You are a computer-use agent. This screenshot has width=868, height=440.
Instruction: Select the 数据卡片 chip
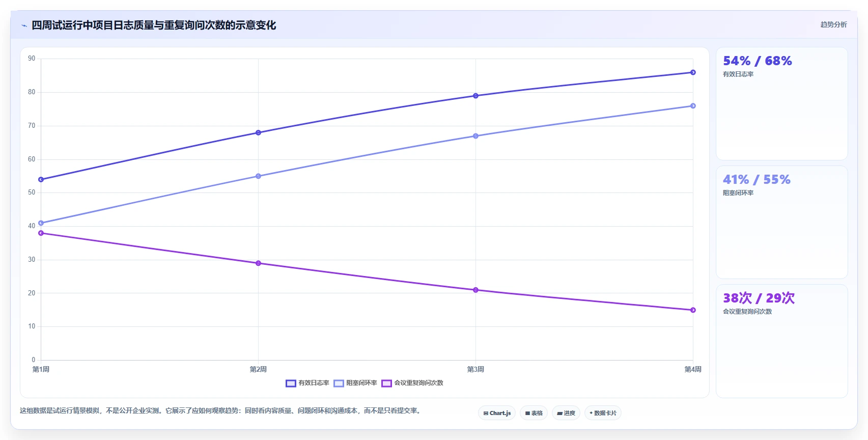[x=603, y=413]
